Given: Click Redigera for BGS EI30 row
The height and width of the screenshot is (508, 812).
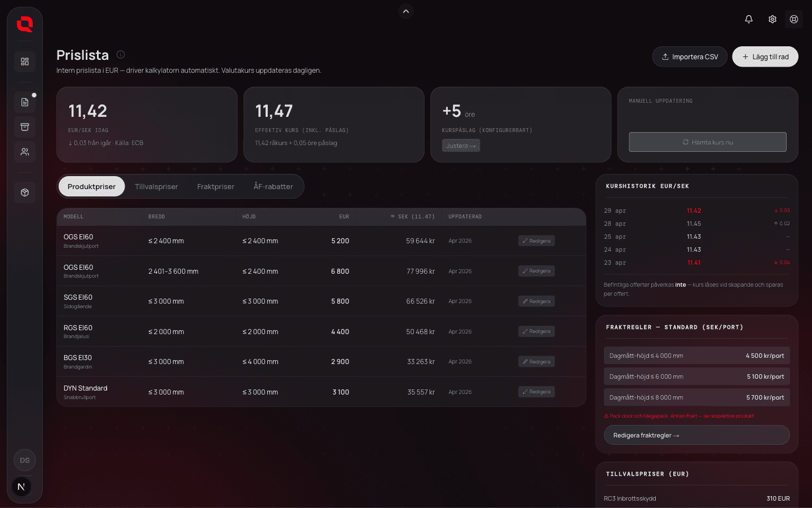Looking at the screenshot, I should (536, 362).
